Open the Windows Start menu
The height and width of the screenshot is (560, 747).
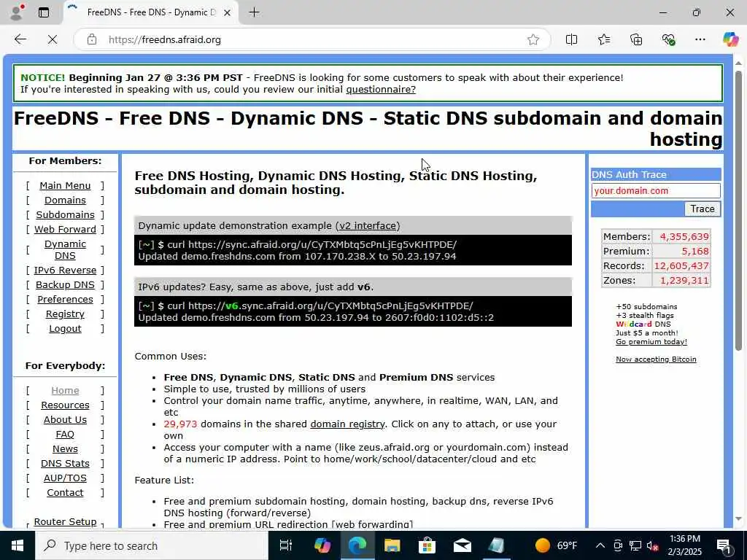18,545
